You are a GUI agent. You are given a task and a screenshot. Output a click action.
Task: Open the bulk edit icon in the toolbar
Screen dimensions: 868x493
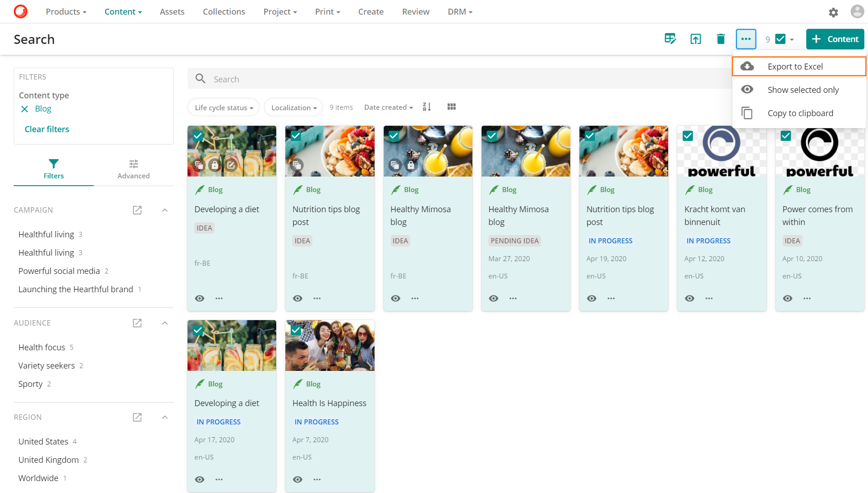[670, 39]
